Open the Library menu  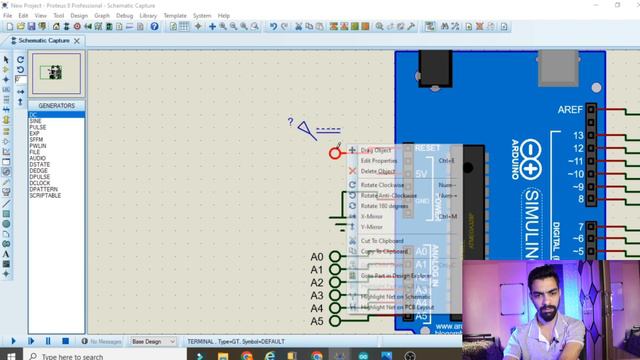148,16
